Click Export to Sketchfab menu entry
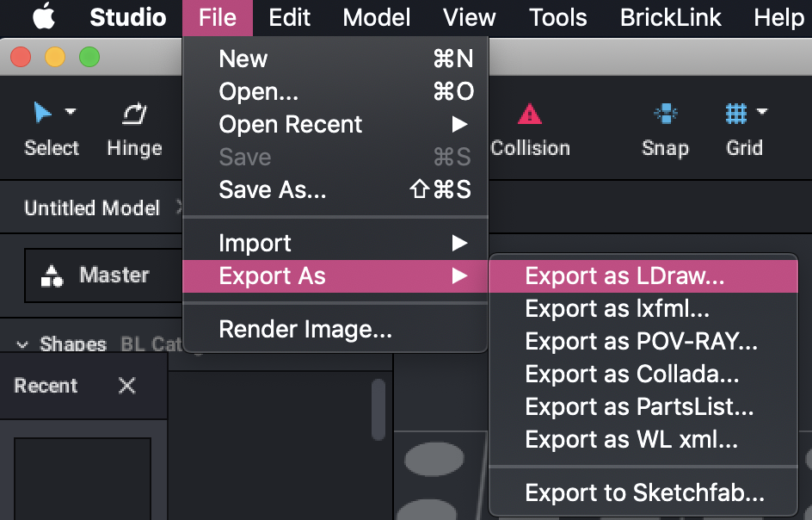812x520 pixels. coord(644,493)
